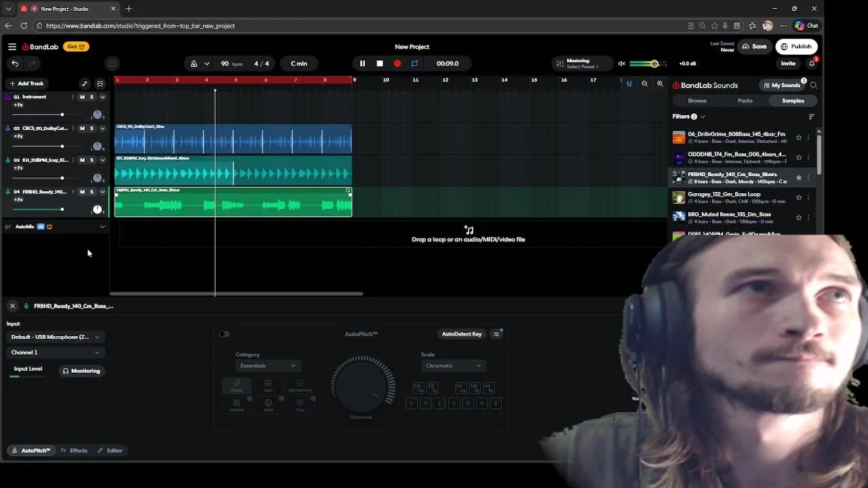Image resolution: width=868 pixels, height=488 pixels.
Task: Click the Add Track button
Action: (x=26, y=84)
